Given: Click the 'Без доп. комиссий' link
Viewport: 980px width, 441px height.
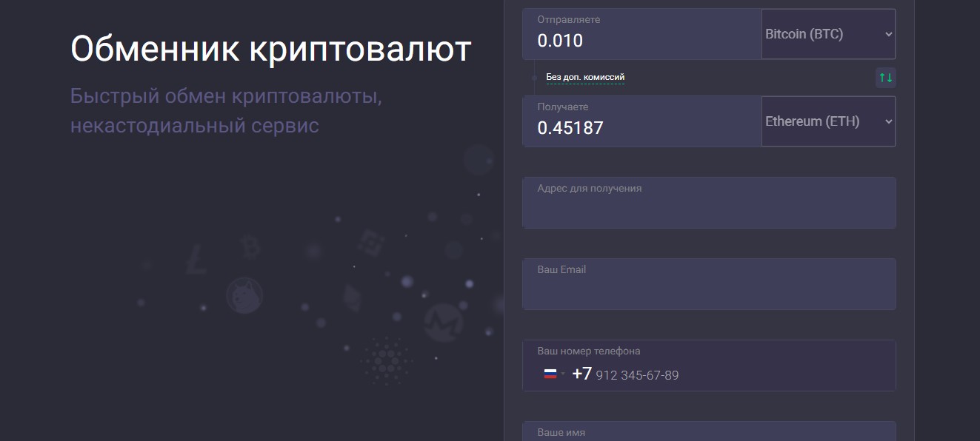Looking at the screenshot, I should [x=585, y=77].
